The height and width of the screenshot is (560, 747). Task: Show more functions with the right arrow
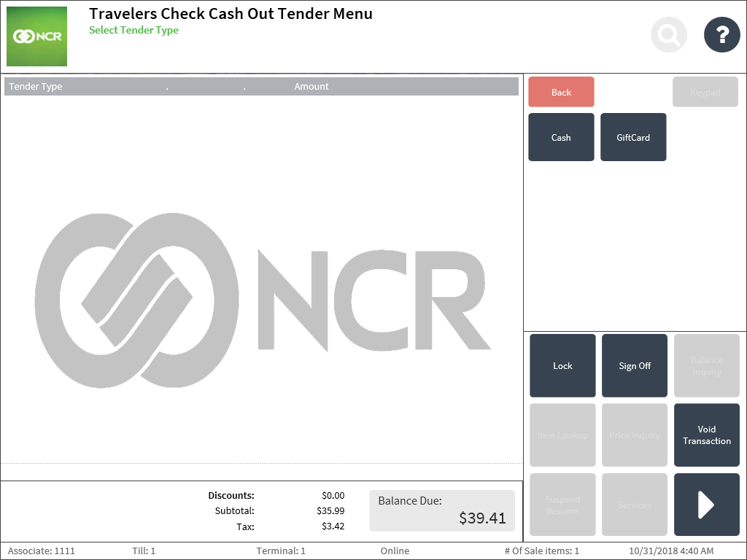(706, 505)
